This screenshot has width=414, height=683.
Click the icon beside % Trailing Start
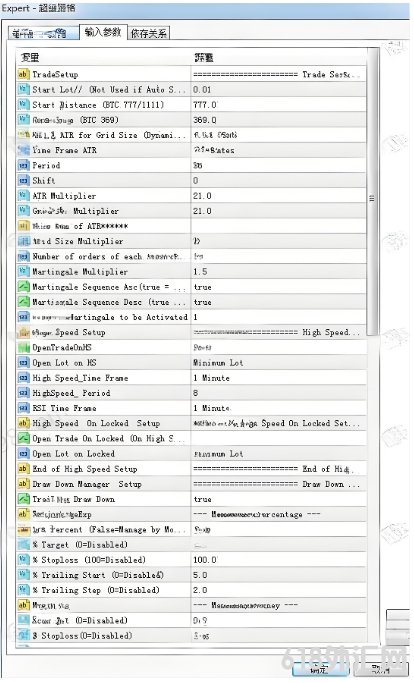click(x=23, y=575)
